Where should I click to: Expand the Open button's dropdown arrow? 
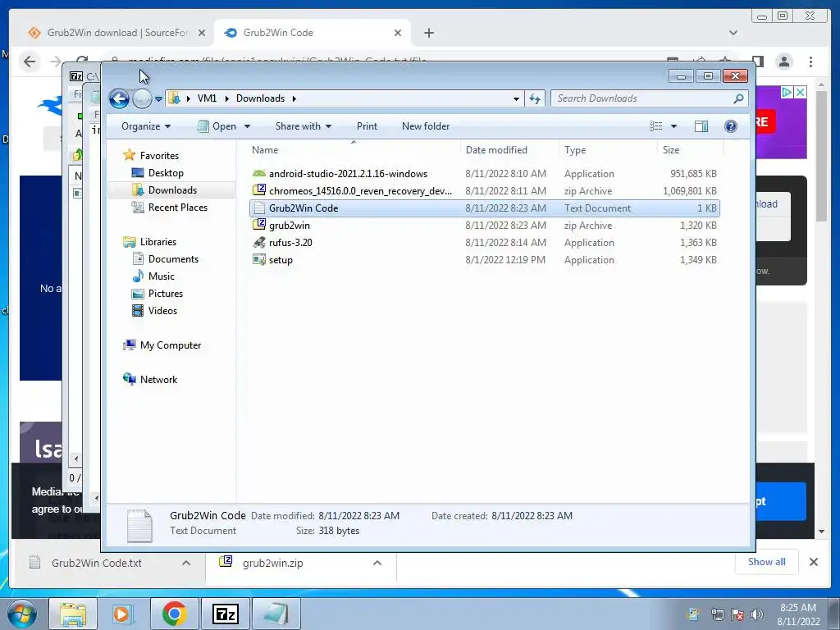(247, 126)
